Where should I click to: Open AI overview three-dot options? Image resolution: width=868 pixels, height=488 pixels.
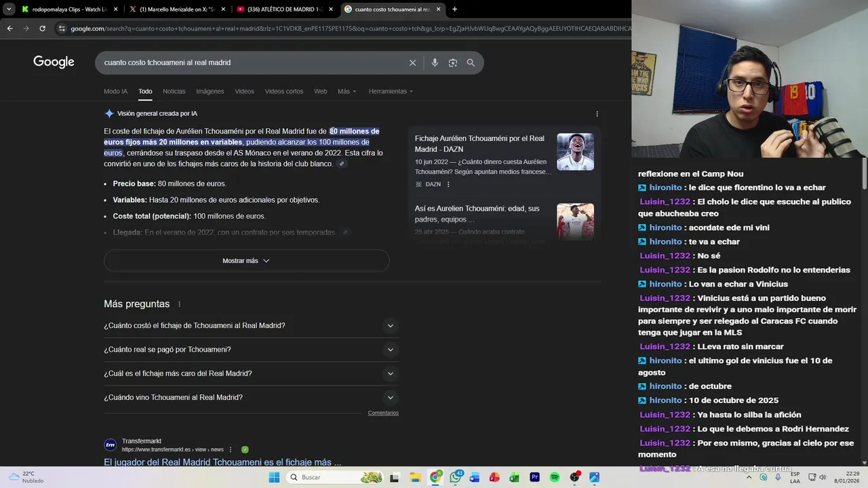coord(597,114)
